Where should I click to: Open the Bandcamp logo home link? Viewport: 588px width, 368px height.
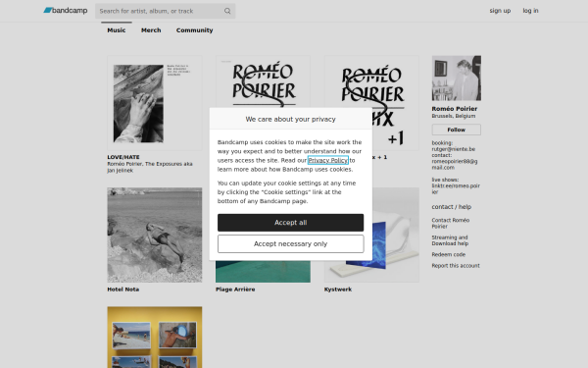pyautogui.click(x=66, y=11)
